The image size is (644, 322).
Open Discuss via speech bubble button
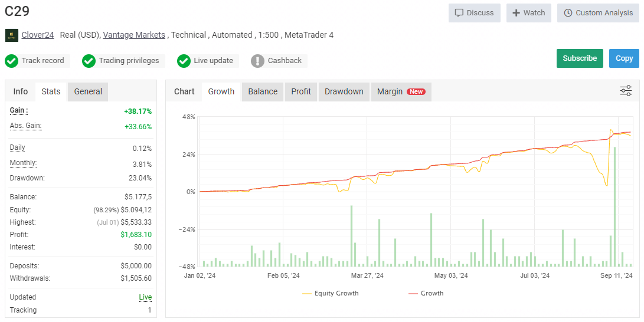pos(474,13)
